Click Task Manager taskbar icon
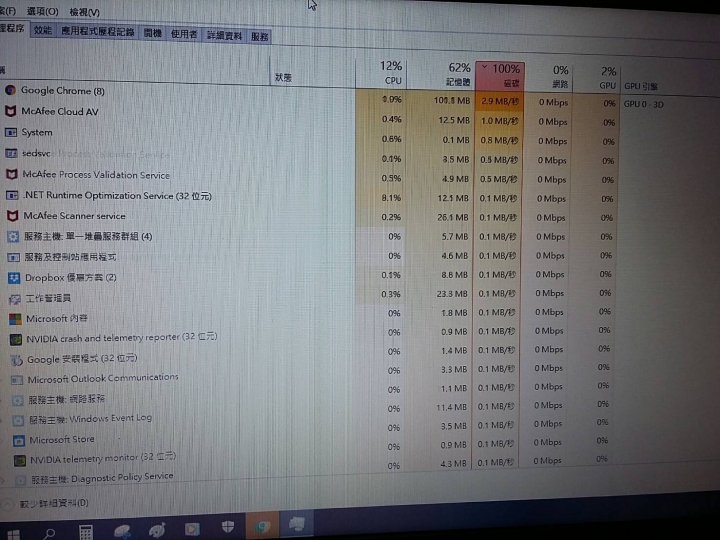 point(297,523)
